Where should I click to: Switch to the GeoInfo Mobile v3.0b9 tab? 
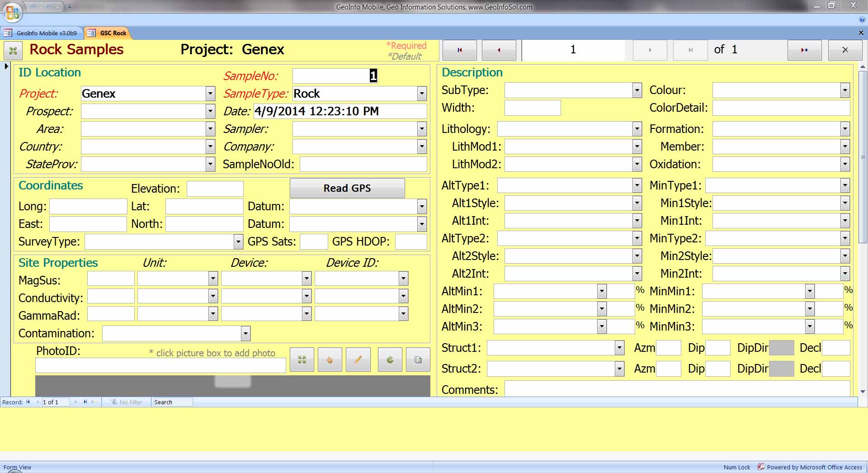(42, 33)
